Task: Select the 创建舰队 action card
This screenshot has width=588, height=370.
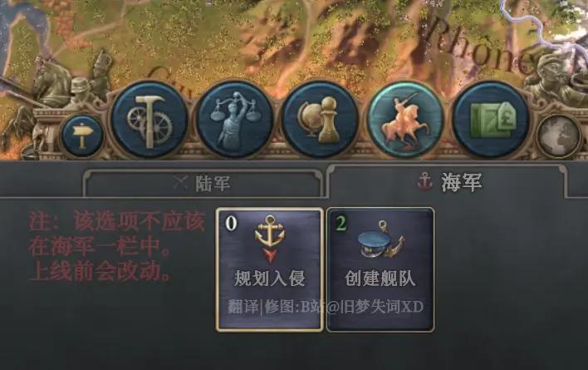Action: click(x=380, y=269)
